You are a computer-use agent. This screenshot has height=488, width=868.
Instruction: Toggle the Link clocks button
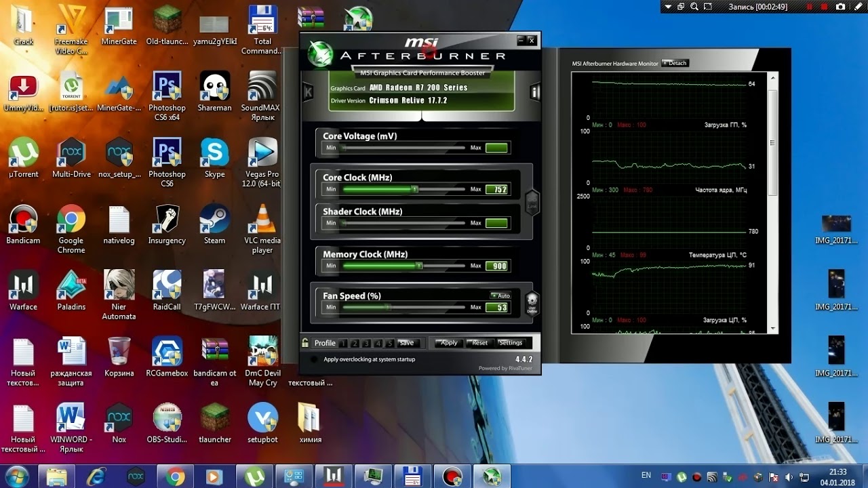532,202
